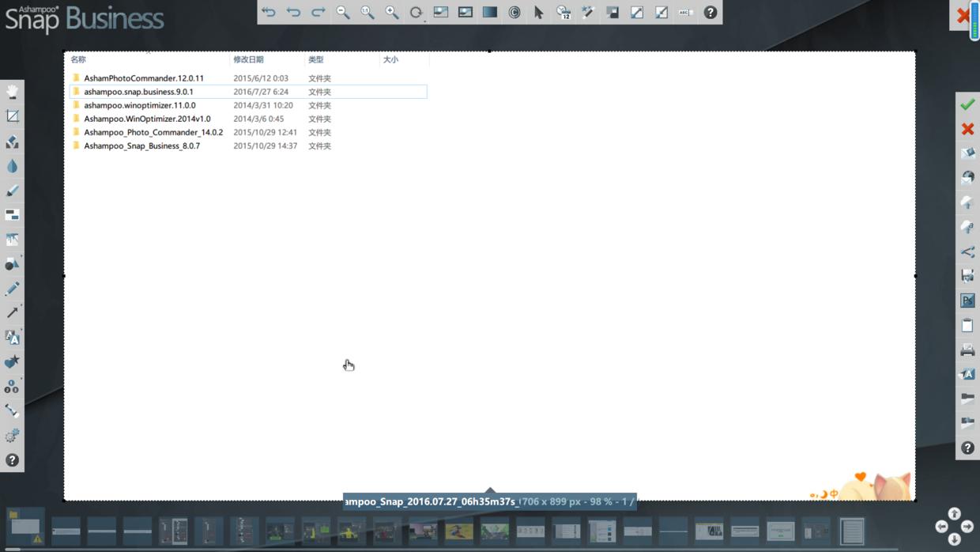Set zoom to 1:1 magnifier

point(367,12)
